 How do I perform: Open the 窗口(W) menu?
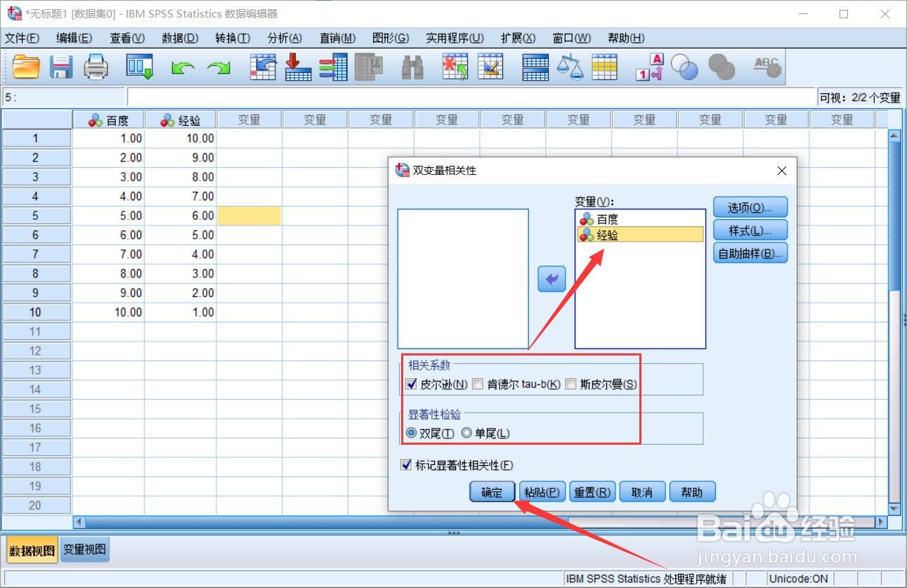pos(572,38)
